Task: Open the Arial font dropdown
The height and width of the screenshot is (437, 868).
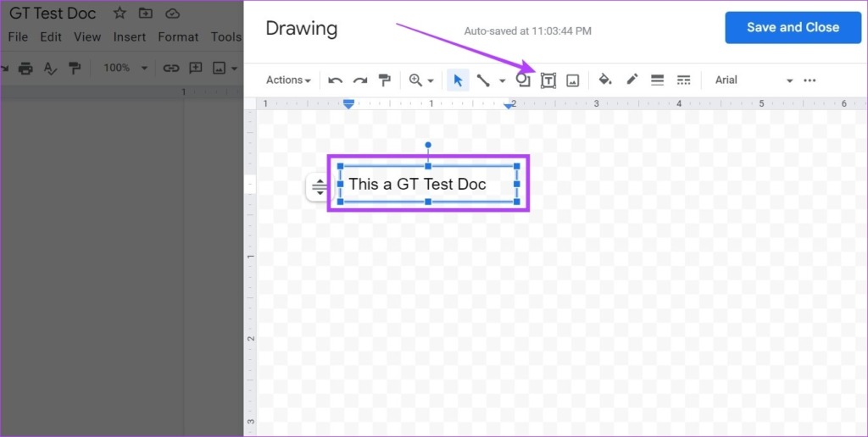Action: [x=754, y=80]
